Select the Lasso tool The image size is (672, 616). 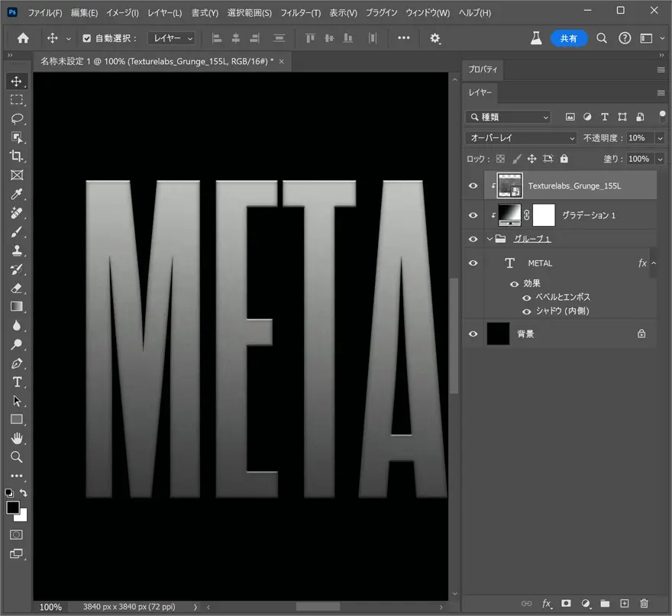[x=16, y=118]
